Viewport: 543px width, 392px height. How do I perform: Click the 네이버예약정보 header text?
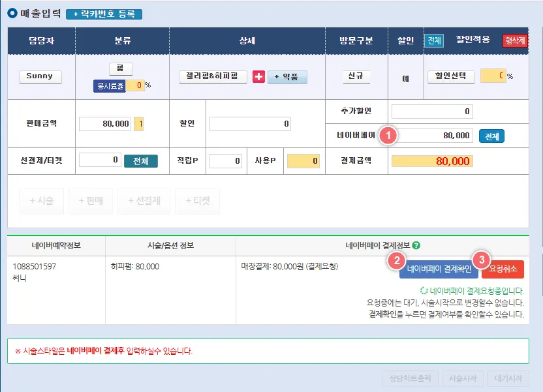(x=56, y=246)
